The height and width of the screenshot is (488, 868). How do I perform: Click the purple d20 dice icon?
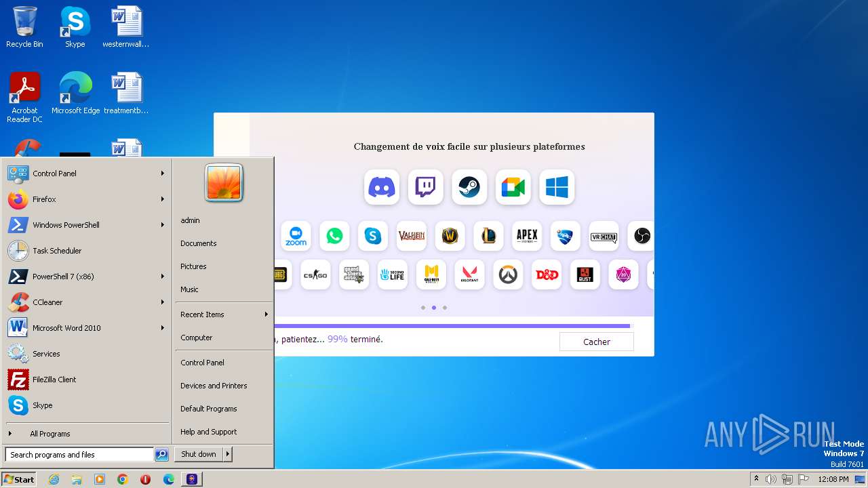click(x=623, y=274)
